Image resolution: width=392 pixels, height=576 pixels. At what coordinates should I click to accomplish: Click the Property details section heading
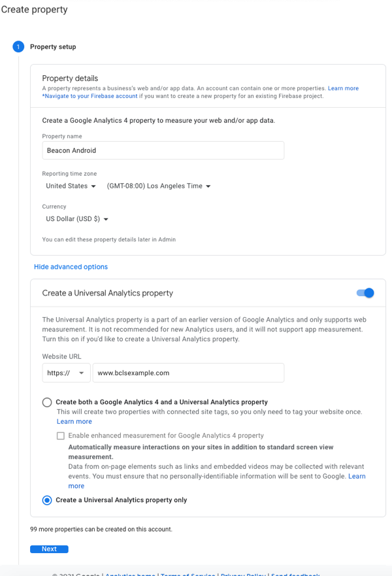pos(67,78)
